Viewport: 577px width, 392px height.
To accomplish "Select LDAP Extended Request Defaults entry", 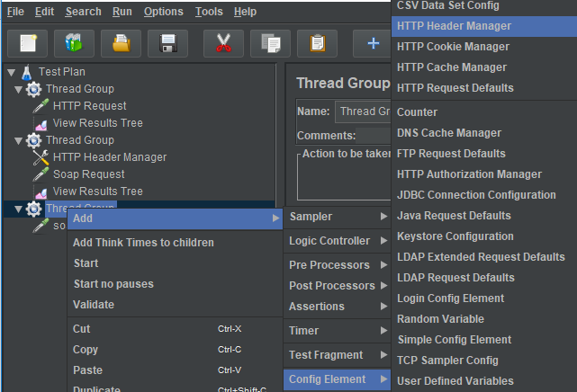I will point(484,257).
